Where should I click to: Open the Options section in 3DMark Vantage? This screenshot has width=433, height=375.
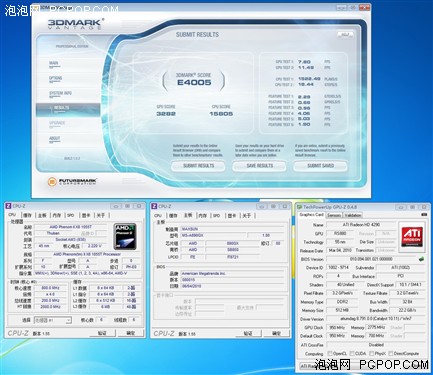tap(56, 79)
